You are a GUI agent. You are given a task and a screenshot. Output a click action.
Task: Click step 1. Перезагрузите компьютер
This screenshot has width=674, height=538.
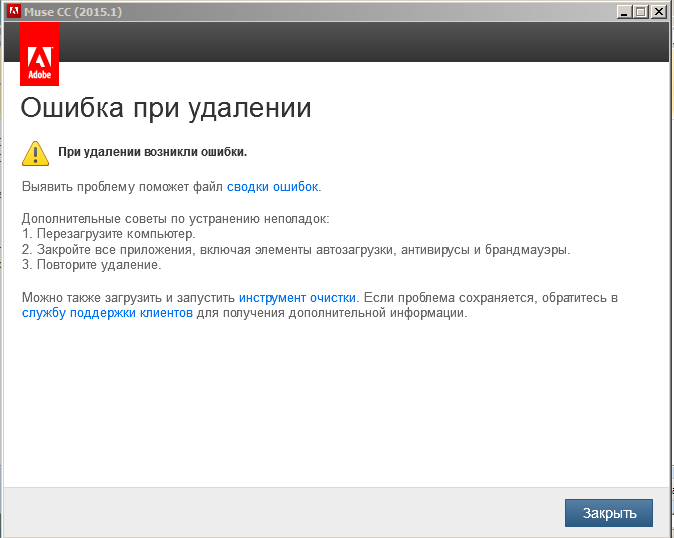tap(108, 234)
